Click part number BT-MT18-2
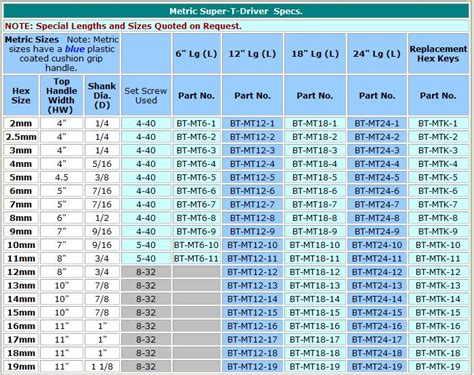Screen dimensions: 474x375 (x=315, y=137)
